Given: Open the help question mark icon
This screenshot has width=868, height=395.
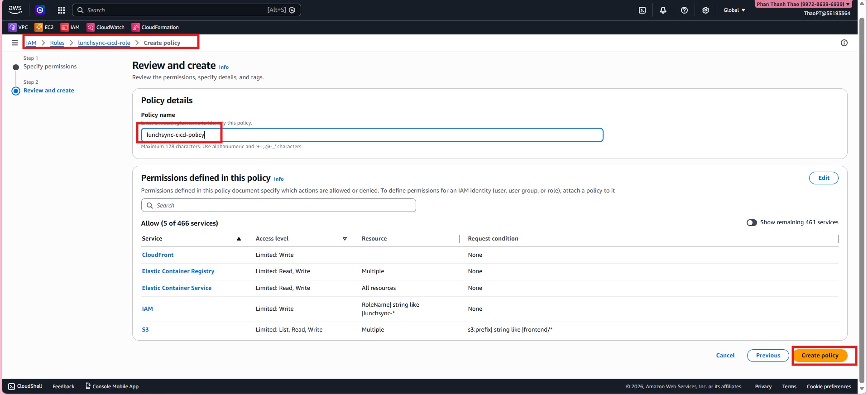Looking at the screenshot, I should pyautogui.click(x=684, y=10).
